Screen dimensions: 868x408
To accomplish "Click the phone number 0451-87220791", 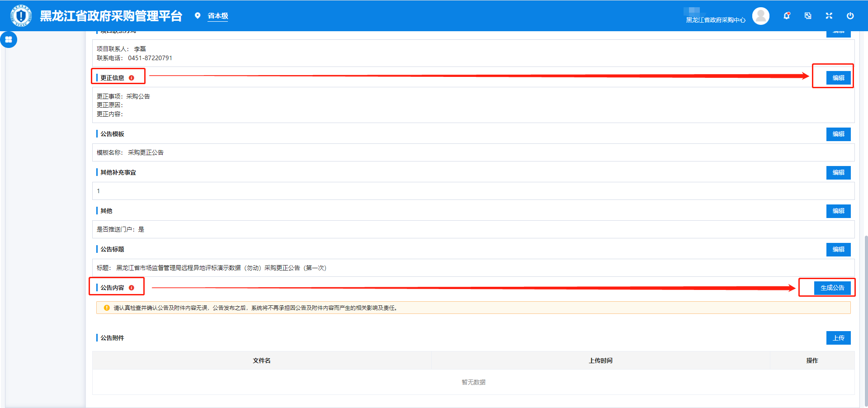I will coord(150,58).
